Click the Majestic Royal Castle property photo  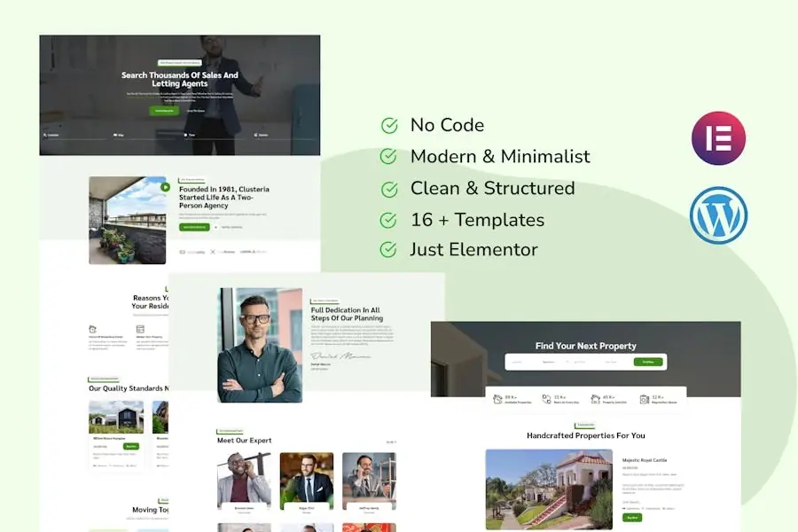[x=549, y=489]
